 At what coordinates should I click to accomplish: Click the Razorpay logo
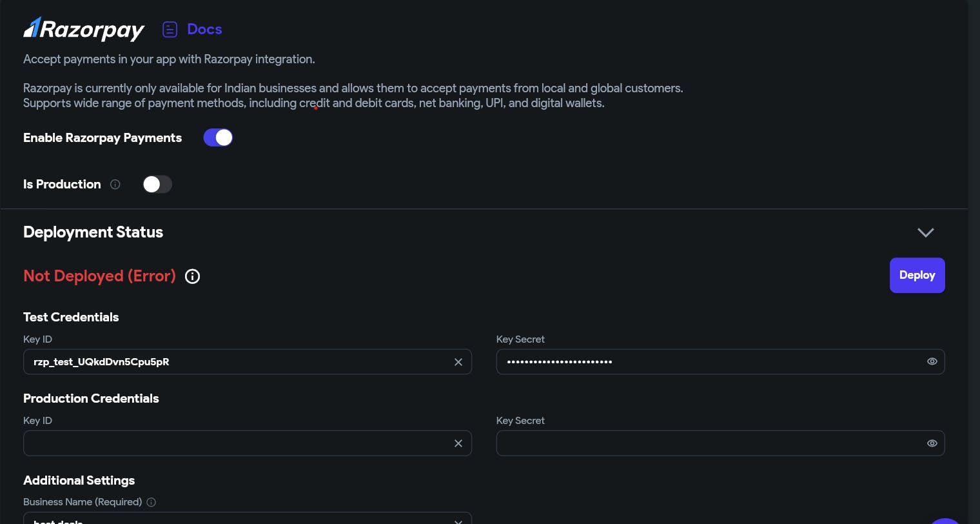pos(84,29)
